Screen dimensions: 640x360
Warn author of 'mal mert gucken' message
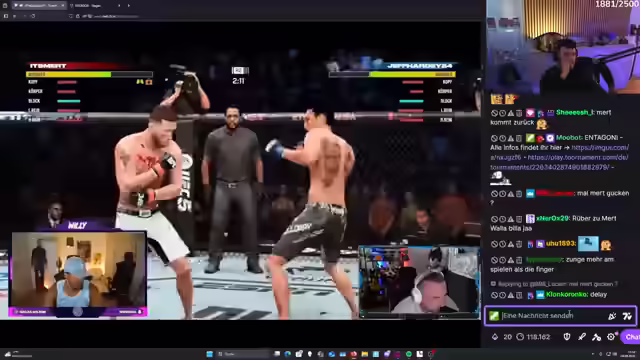pyautogui.click(x=511, y=194)
